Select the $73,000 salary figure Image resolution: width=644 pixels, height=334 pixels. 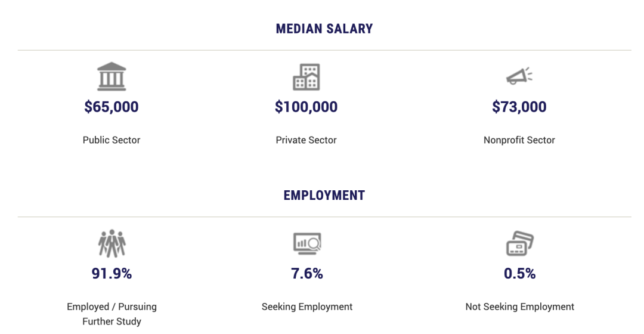(519, 107)
